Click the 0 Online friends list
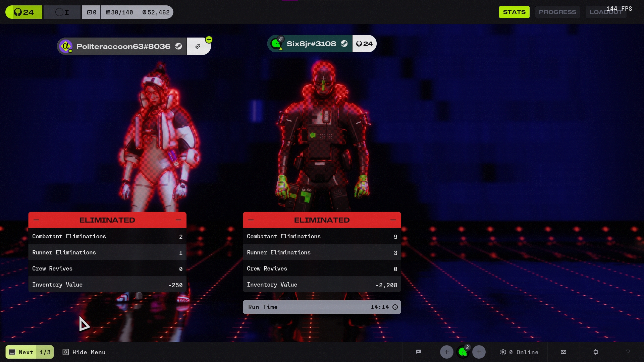644x362 pixels. 519,352
